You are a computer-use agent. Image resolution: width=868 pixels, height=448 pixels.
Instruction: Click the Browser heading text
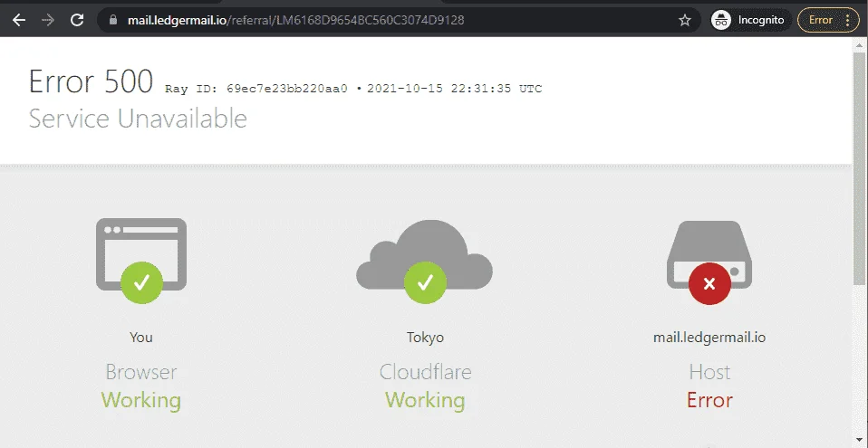point(141,372)
